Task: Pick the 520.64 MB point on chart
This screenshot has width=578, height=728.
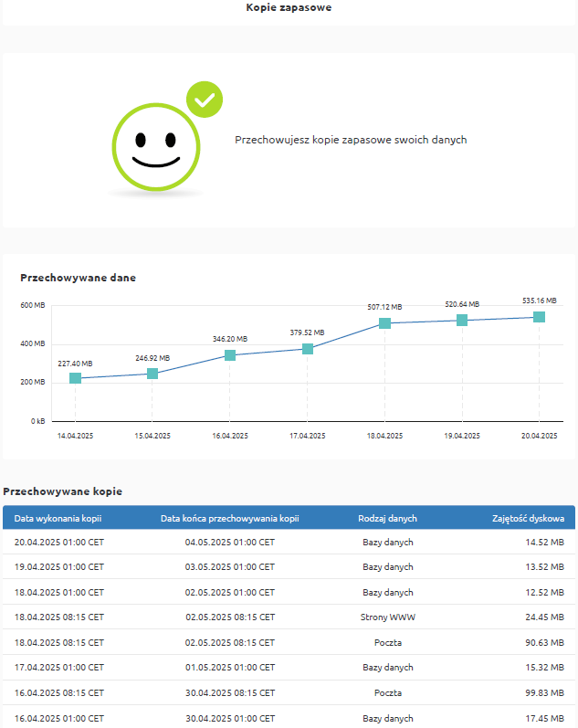Action: pos(462,321)
